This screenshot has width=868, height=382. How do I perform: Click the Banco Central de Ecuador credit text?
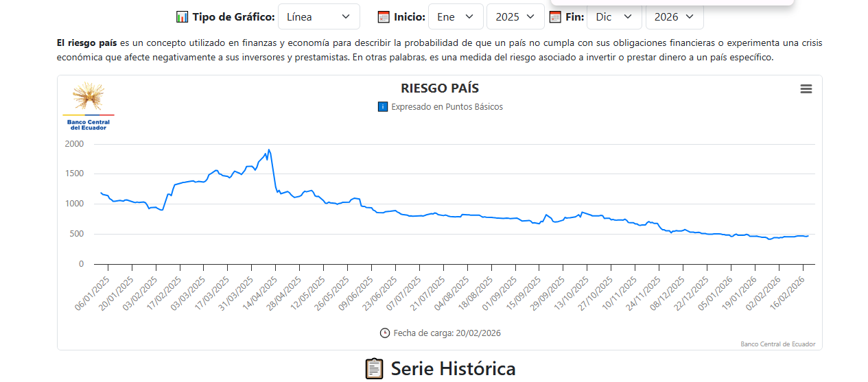pos(778,344)
